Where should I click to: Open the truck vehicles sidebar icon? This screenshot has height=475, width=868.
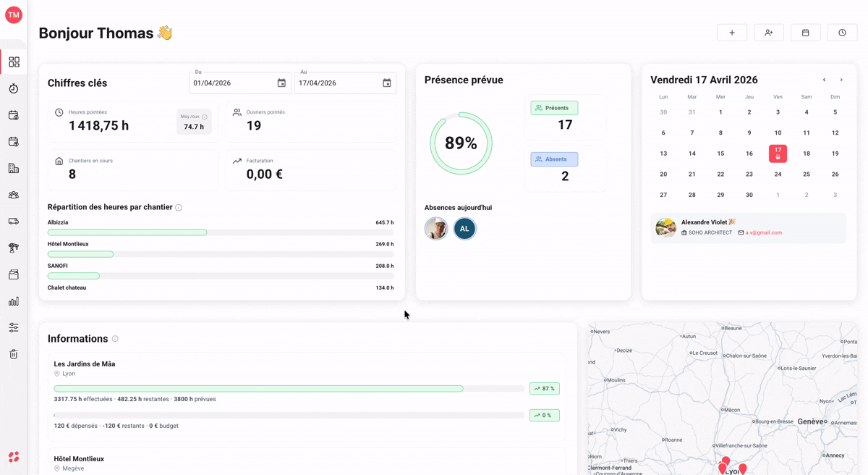(x=14, y=222)
